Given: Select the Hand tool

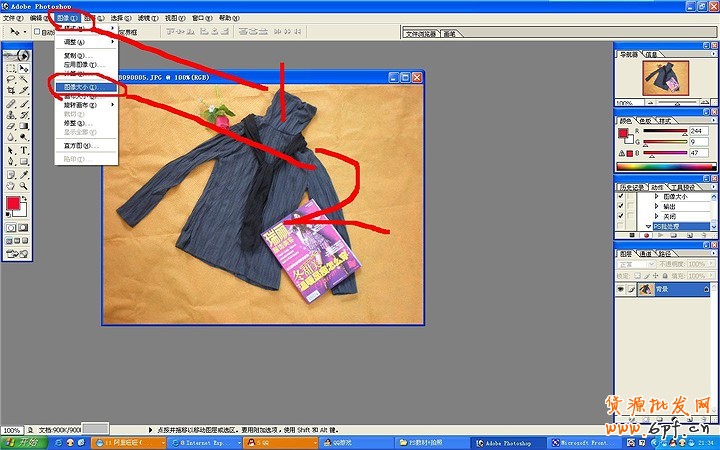Looking at the screenshot, I should [10, 185].
